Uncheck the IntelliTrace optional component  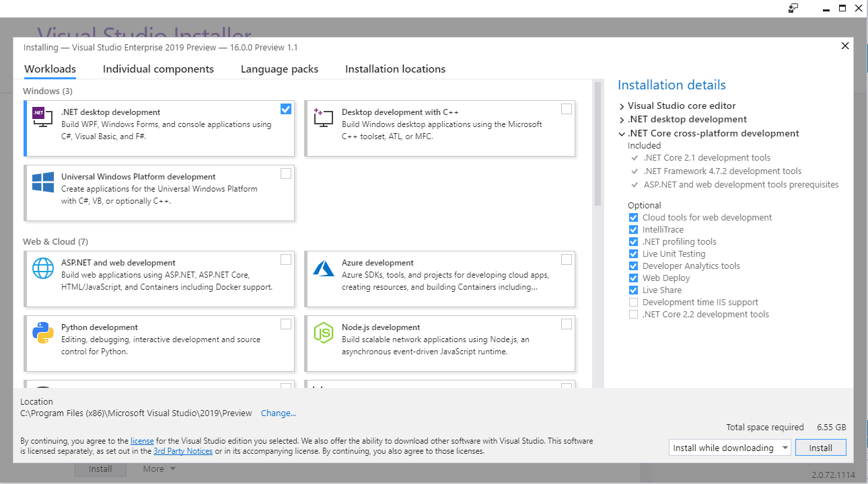click(633, 230)
